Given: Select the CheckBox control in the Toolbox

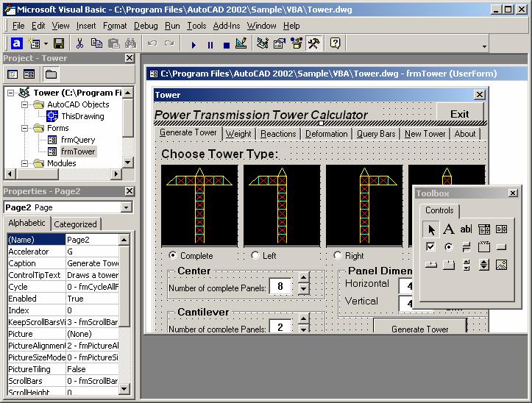Looking at the screenshot, I should [431, 247].
